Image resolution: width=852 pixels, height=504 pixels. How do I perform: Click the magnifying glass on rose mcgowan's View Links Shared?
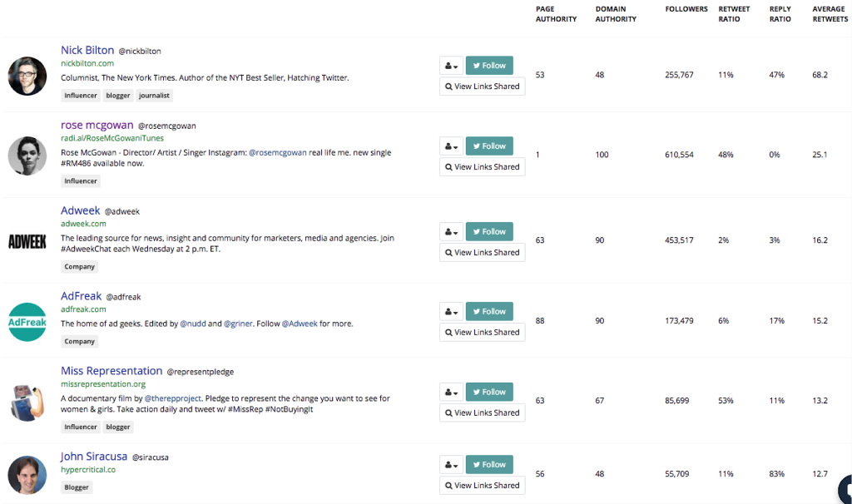448,166
